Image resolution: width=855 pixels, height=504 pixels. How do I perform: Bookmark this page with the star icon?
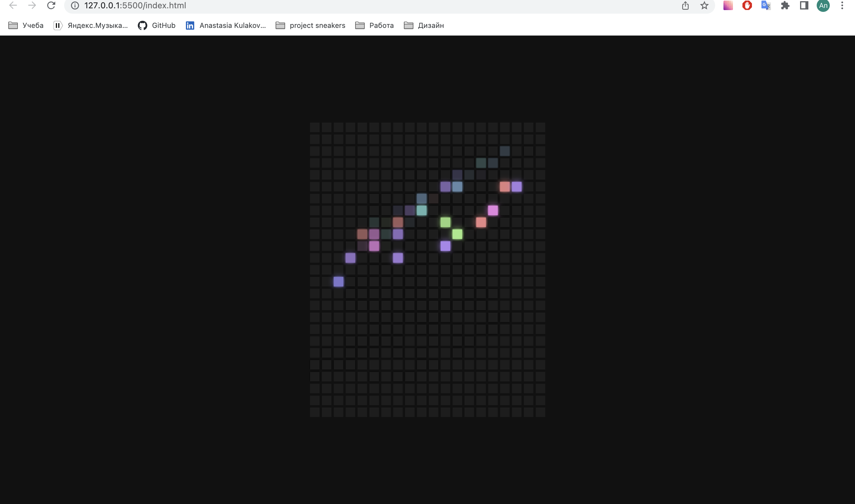704,6
